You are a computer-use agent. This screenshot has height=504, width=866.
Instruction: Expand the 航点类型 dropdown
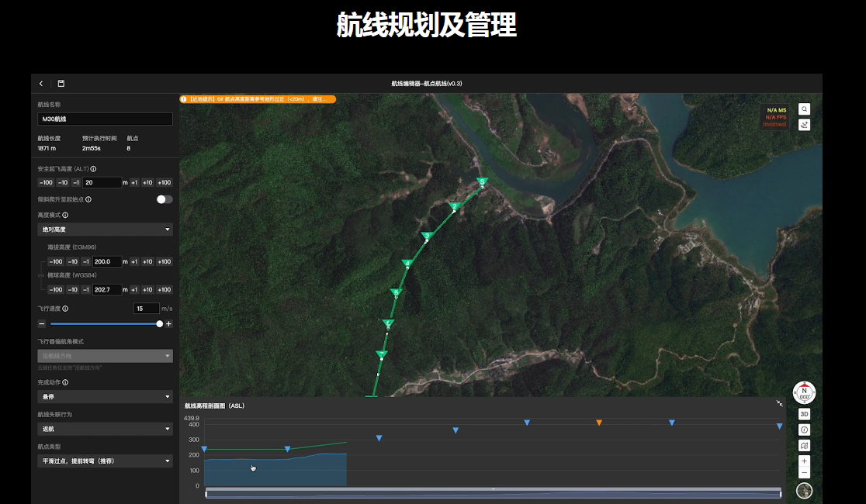point(105,461)
